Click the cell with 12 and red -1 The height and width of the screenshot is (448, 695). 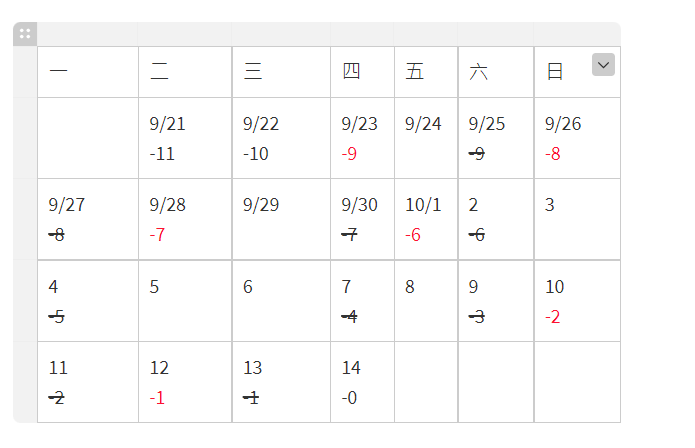click(x=185, y=382)
